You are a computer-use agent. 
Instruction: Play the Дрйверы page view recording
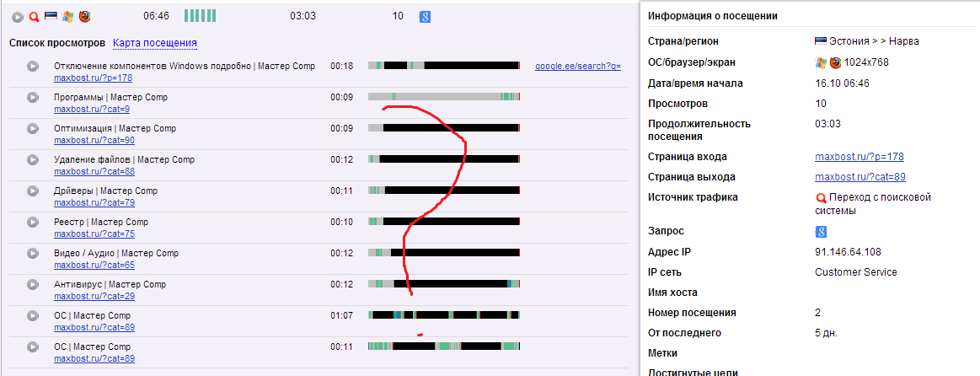(x=33, y=191)
